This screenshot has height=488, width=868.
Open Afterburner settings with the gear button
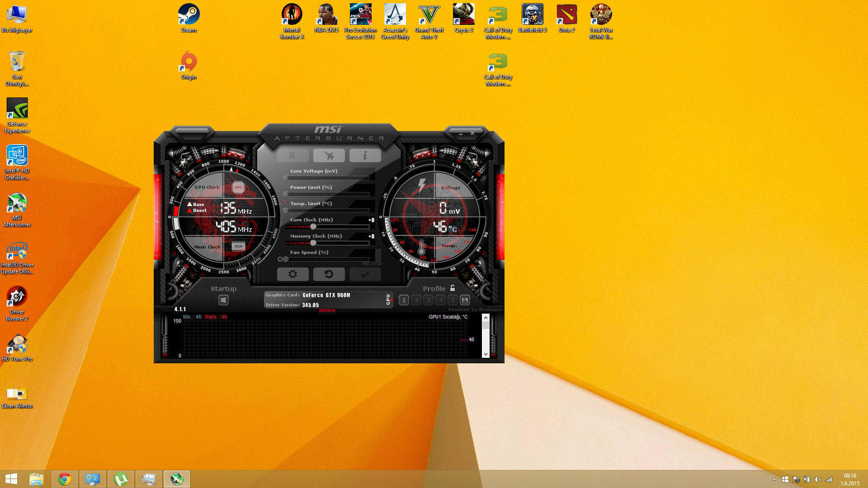tap(292, 274)
